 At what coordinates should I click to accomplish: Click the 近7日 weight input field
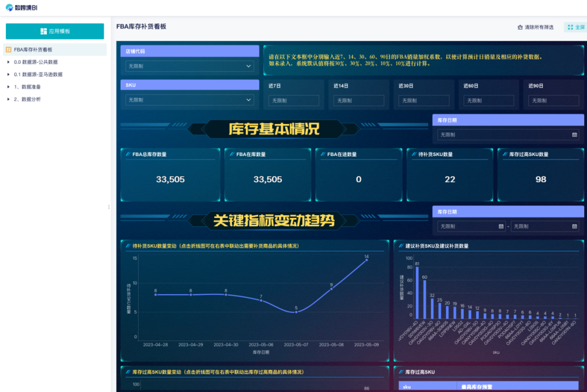tap(293, 101)
